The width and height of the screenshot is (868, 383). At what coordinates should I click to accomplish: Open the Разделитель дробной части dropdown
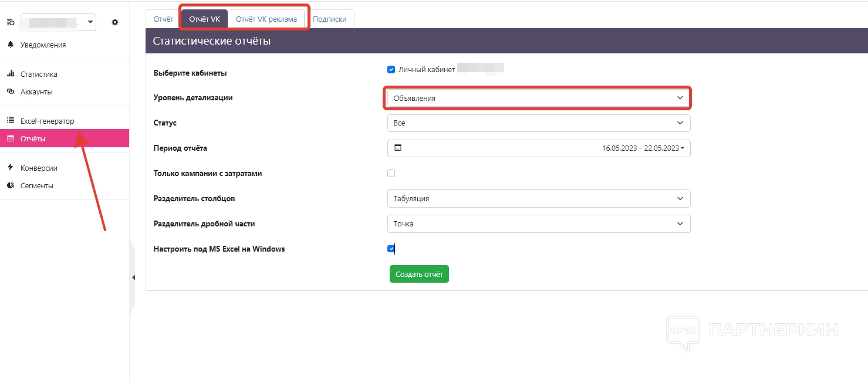(538, 223)
